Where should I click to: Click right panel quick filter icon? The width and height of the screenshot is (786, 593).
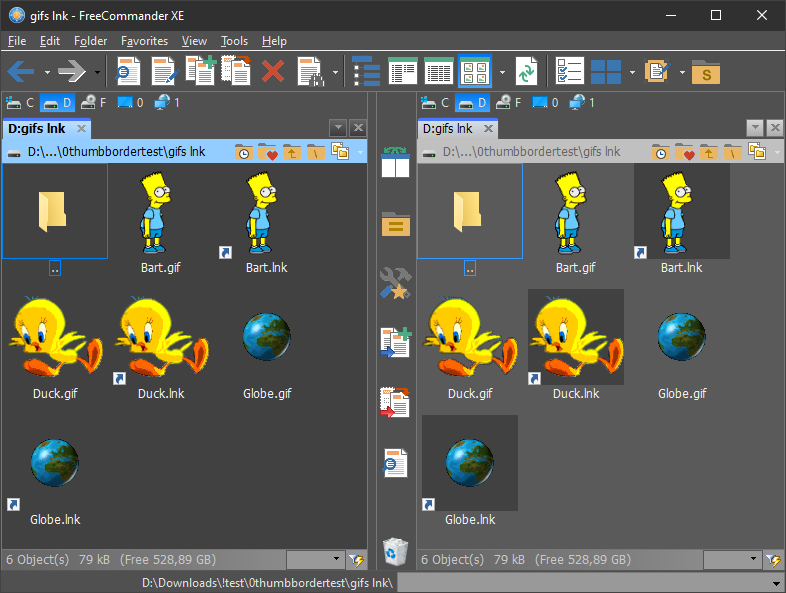click(773, 560)
